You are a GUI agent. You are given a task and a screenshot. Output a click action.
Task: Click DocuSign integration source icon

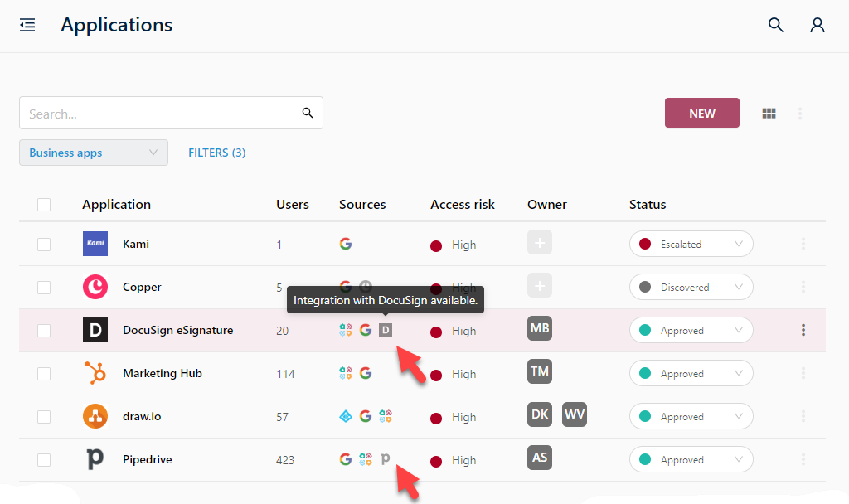385,330
